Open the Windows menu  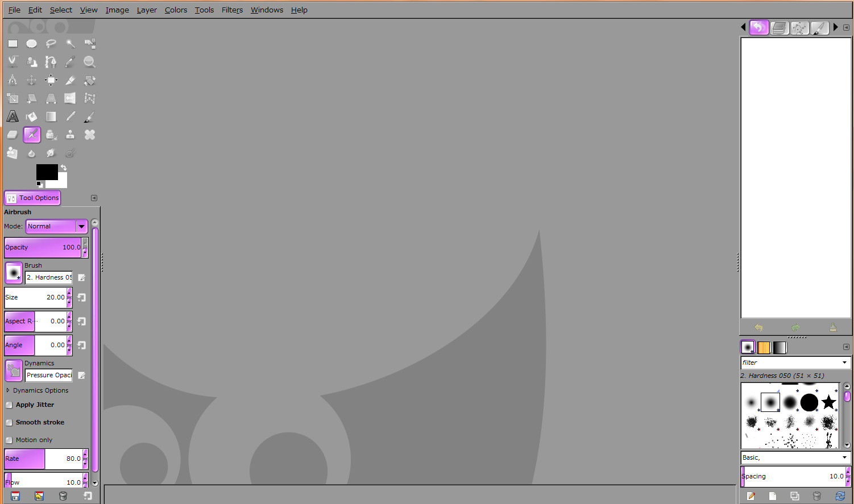pos(267,10)
